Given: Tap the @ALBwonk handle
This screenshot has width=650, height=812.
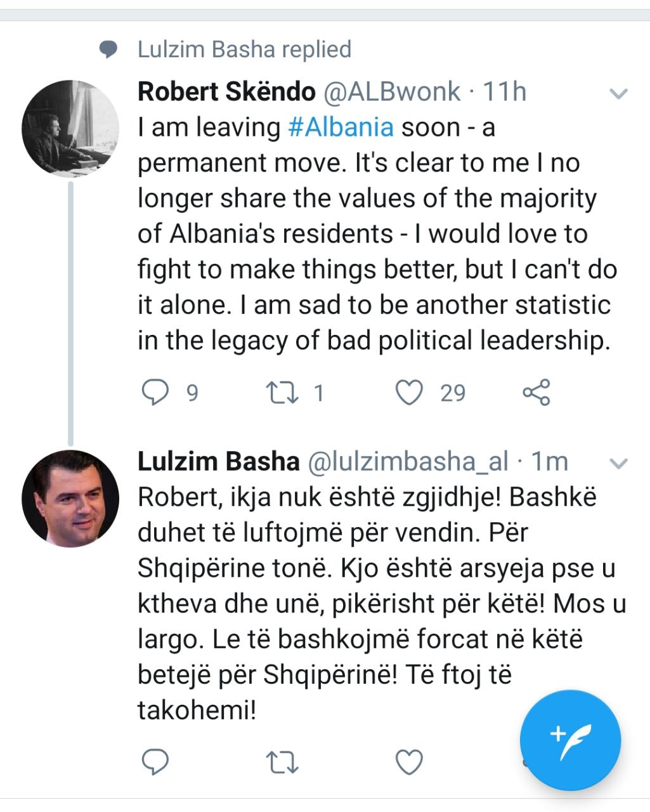Looking at the screenshot, I should click(392, 92).
